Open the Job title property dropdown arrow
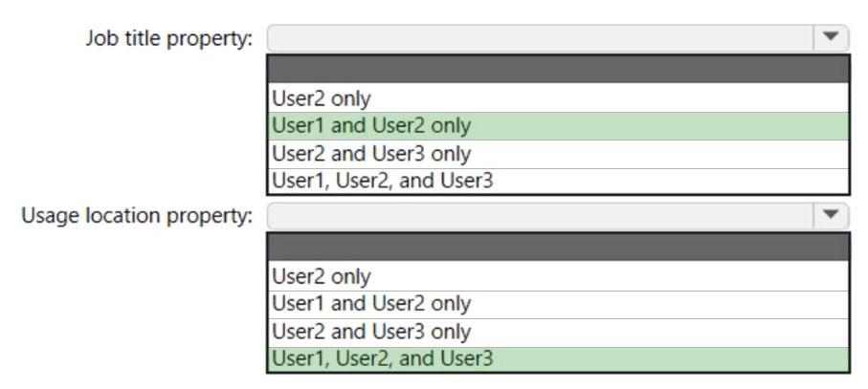Image resolution: width=868 pixels, height=389 pixels. pos(830,37)
